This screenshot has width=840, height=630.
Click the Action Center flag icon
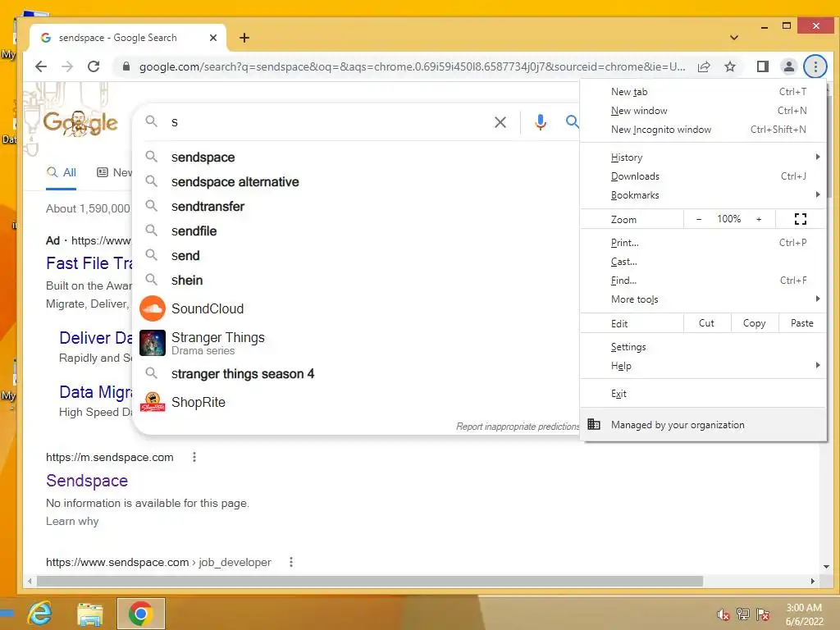pyautogui.click(x=763, y=614)
